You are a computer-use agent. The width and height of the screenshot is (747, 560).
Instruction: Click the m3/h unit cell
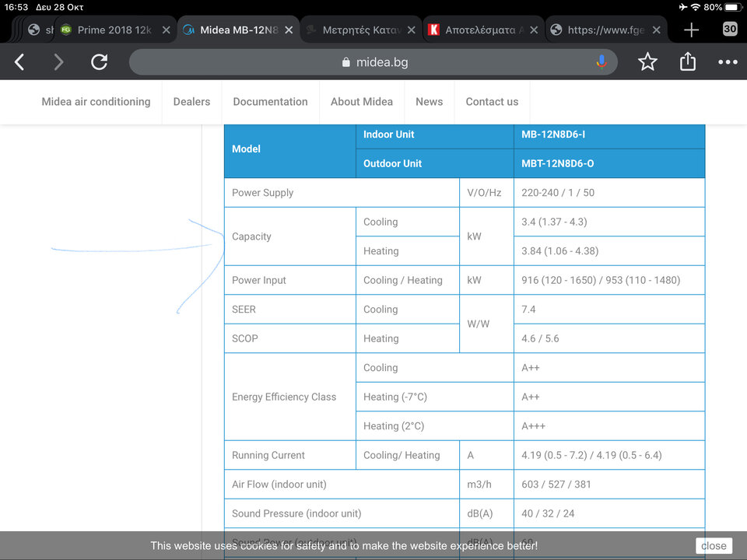[486, 485]
